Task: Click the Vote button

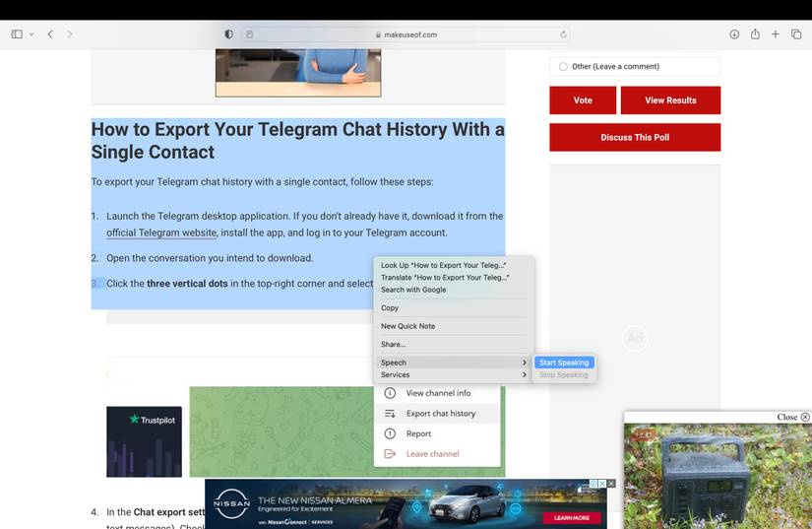Action: tap(583, 100)
